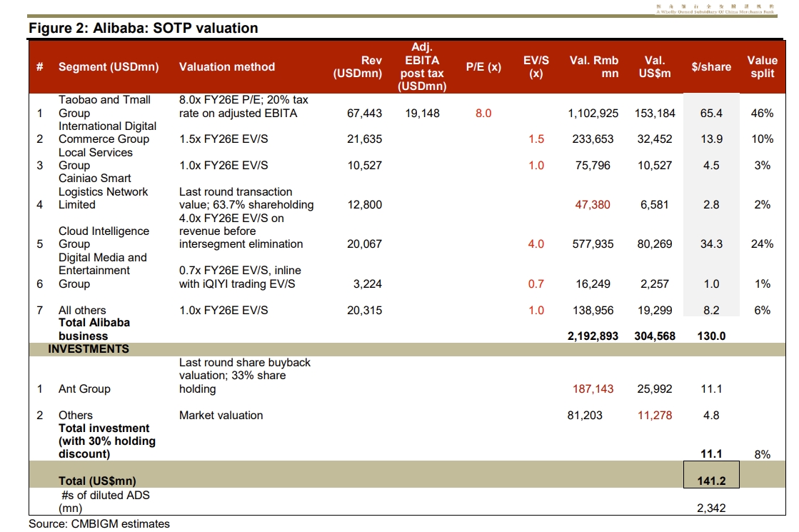Click the red EV/S multiple 4.0
The width and height of the screenshot is (799, 532).
click(x=536, y=244)
